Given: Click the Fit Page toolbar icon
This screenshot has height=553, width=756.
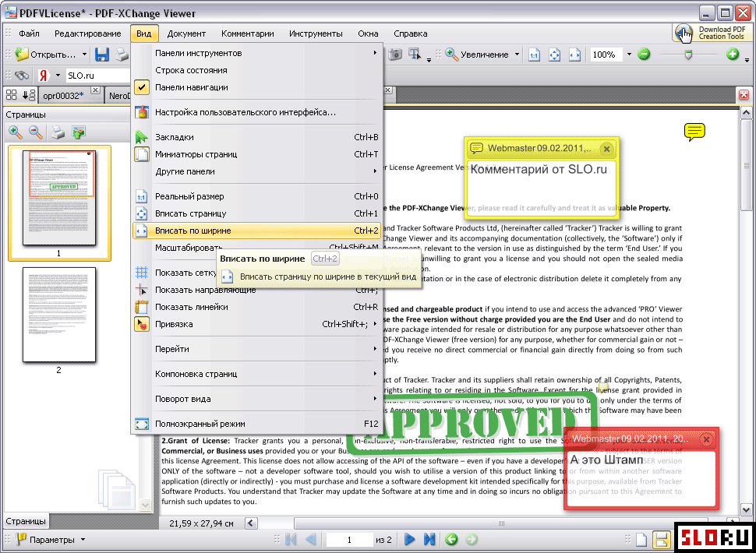Looking at the screenshot, I should pos(554,55).
